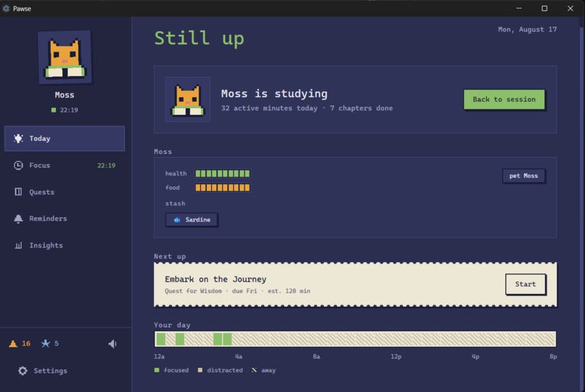585x392 pixels.
Task: Click the Still up heading
Action: point(199,38)
